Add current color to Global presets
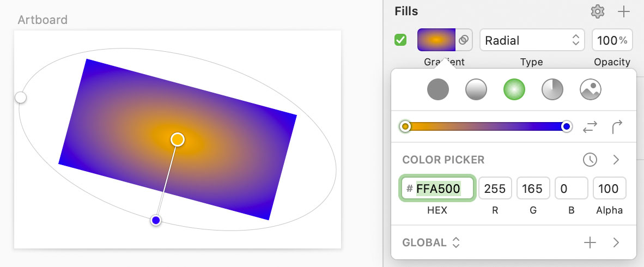644x267 pixels. coord(590,242)
